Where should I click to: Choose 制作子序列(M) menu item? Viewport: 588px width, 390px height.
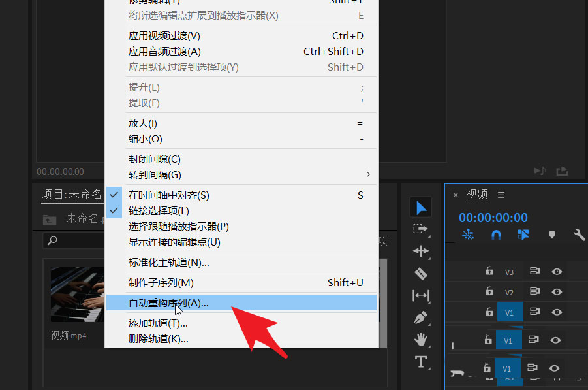pos(241,283)
